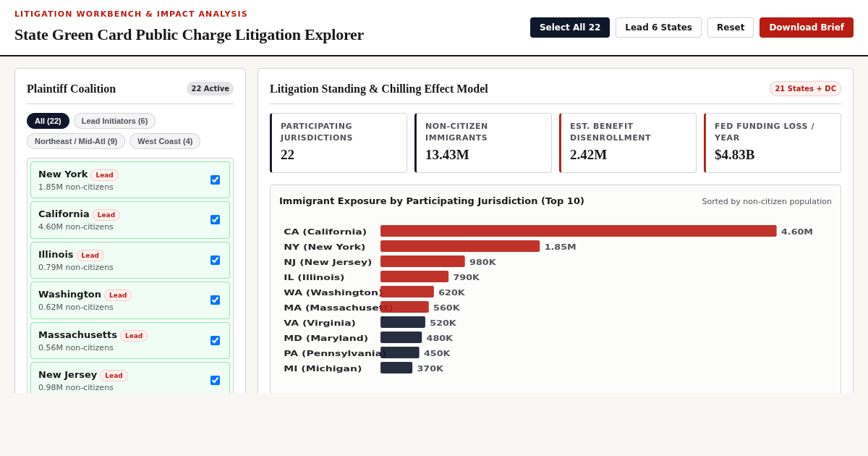This screenshot has width=868, height=456.
Task: Click chart title Immigrant Exposure by Participating Jurisdiction
Action: coord(432,201)
